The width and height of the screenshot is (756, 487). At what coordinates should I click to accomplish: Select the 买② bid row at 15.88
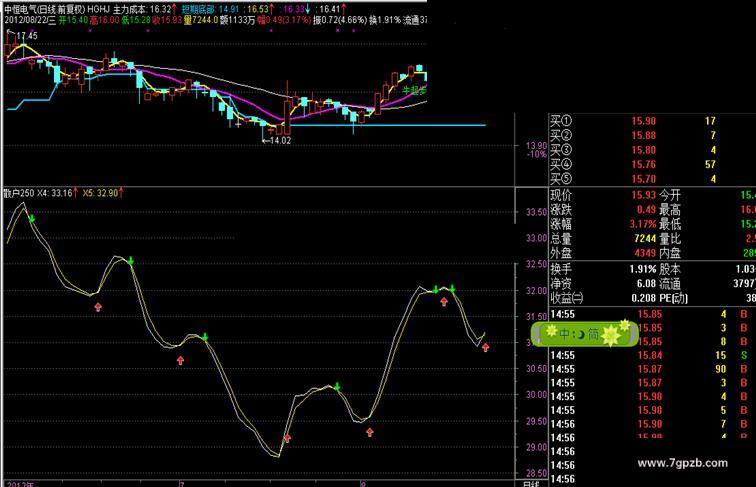coord(652,135)
